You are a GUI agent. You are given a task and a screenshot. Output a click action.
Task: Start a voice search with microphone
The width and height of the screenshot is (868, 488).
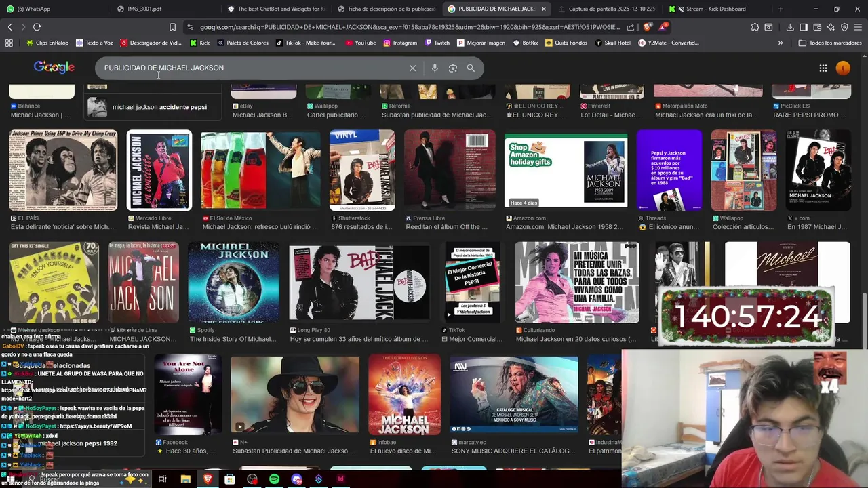(x=435, y=68)
